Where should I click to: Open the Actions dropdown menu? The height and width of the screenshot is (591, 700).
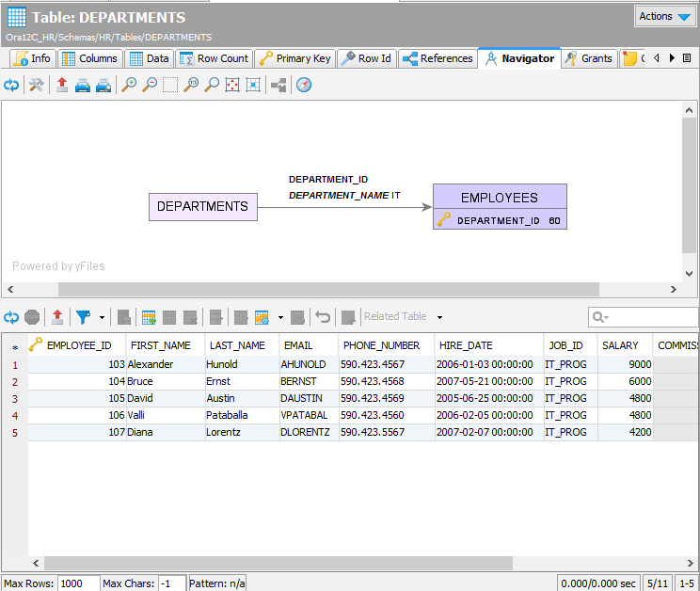pos(665,16)
